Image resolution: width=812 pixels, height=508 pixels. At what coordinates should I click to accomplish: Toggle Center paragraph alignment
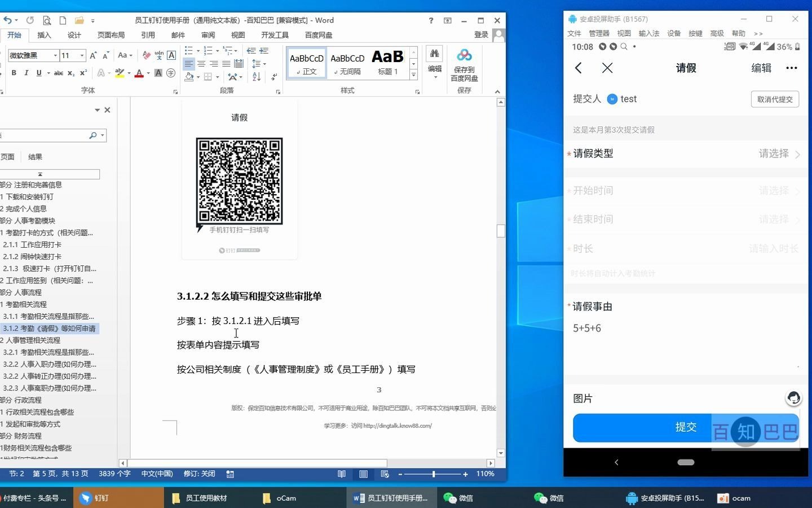[x=201, y=64]
